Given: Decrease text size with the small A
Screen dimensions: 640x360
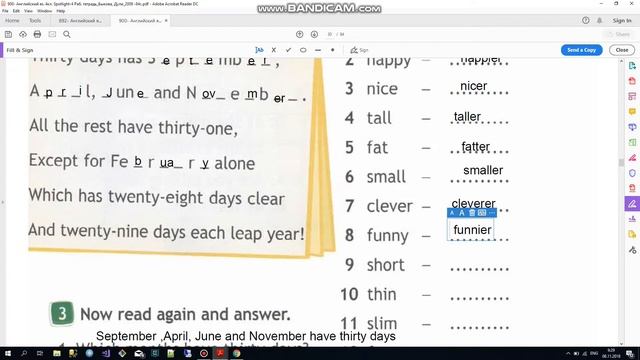Looking at the screenshot, I should pyautogui.click(x=452, y=213).
